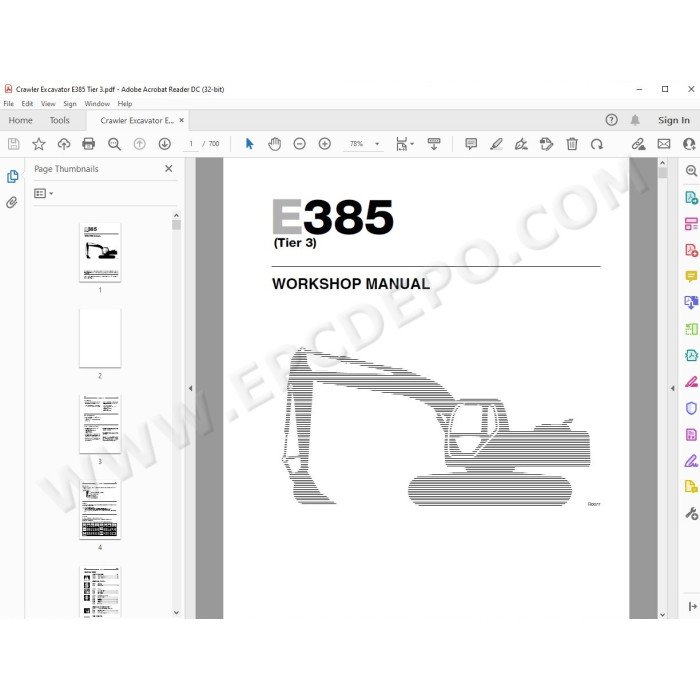Choose the Selection arrow tool
Image resolution: width=700 pixels, height=700 pixels.
pyautogui.click(x=250, y=144)
